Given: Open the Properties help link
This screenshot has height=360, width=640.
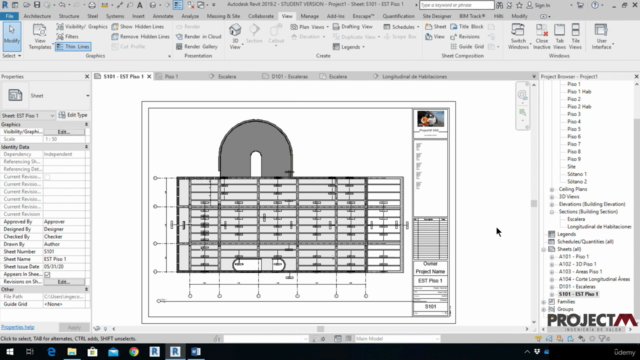Looking at the screenshot, I should tap(18, 327).
